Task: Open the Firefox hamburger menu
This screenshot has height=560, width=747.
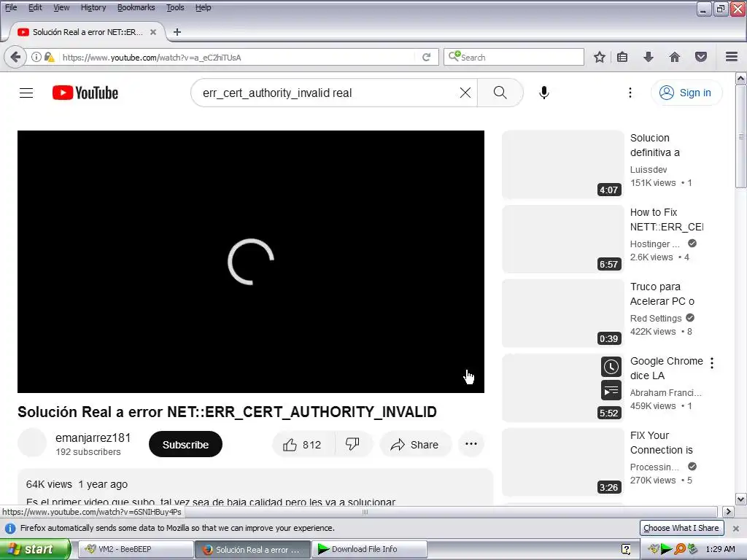Action: point(732,57)
